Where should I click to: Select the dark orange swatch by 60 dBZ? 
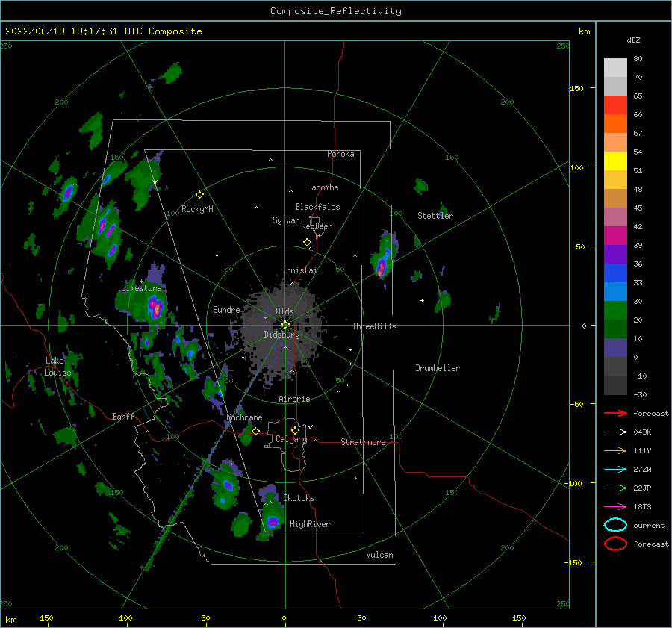point(615,123)
